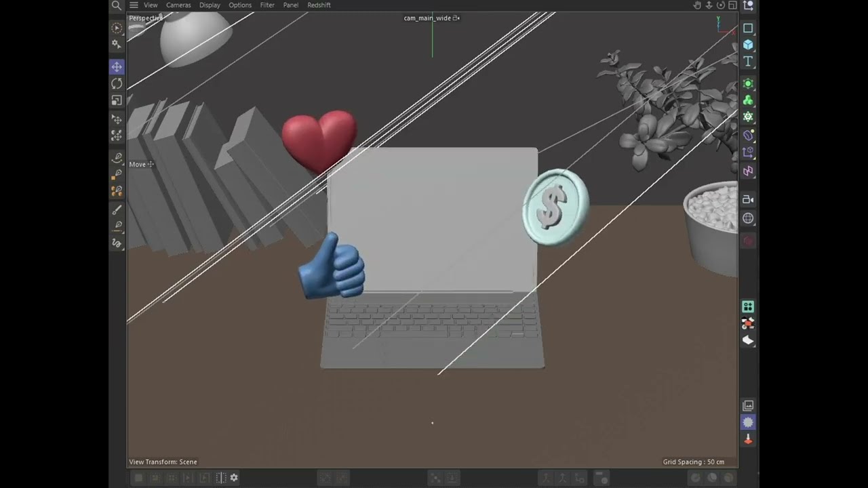Select the Place tool icon
Viewport: 868px width, 488px height.
point(117,120)
